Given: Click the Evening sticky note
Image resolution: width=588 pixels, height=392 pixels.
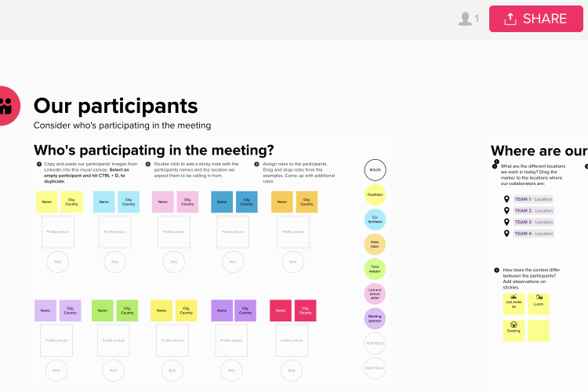Looking at the screenshot, I should 514,330.
